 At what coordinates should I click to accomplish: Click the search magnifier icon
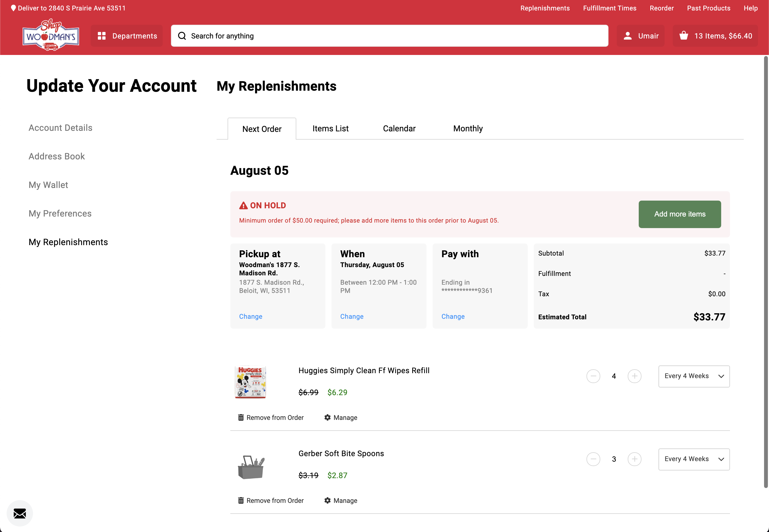pos(182,36)
